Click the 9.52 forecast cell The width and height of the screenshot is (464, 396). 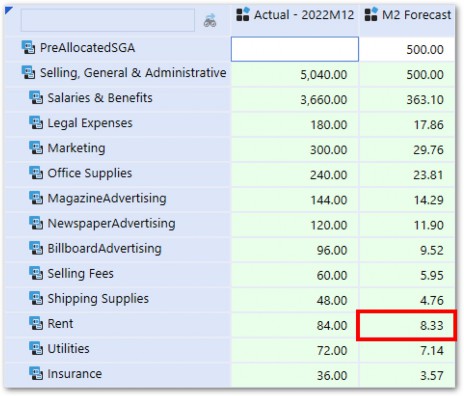407,250
